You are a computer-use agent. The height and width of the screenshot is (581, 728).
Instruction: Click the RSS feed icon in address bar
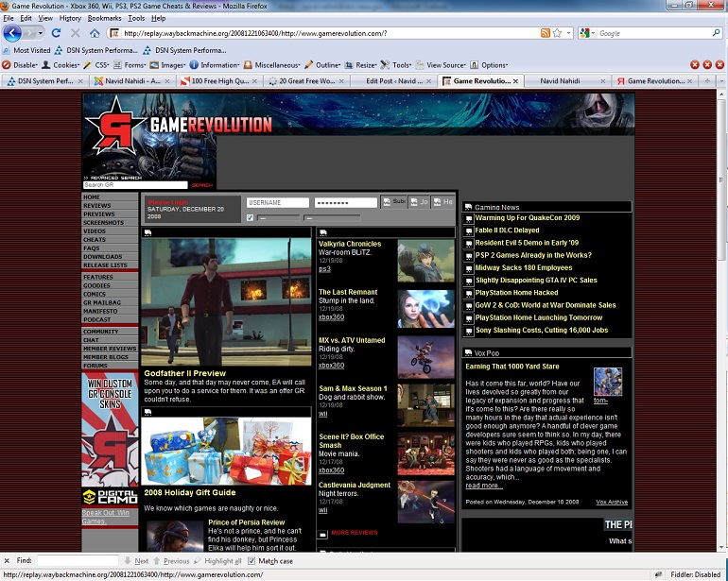pyautogui.click(x=546, y=33)
